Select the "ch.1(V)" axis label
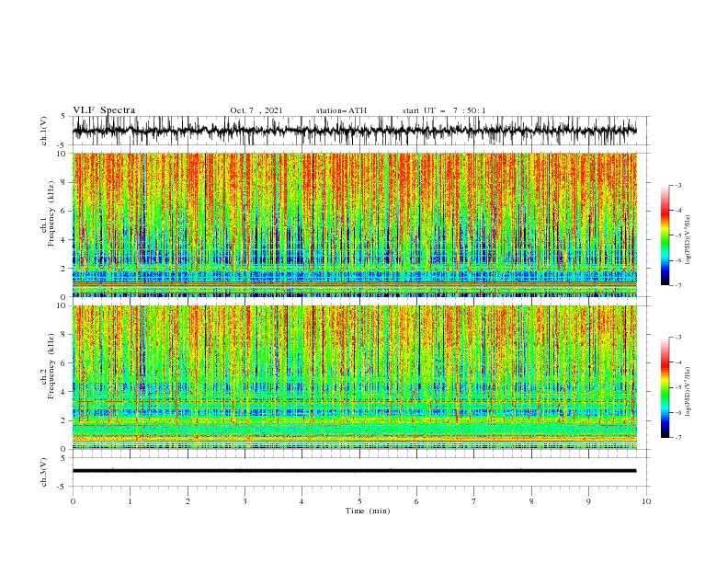This screenshot has width=728, height=563. [x=44, y=131]
